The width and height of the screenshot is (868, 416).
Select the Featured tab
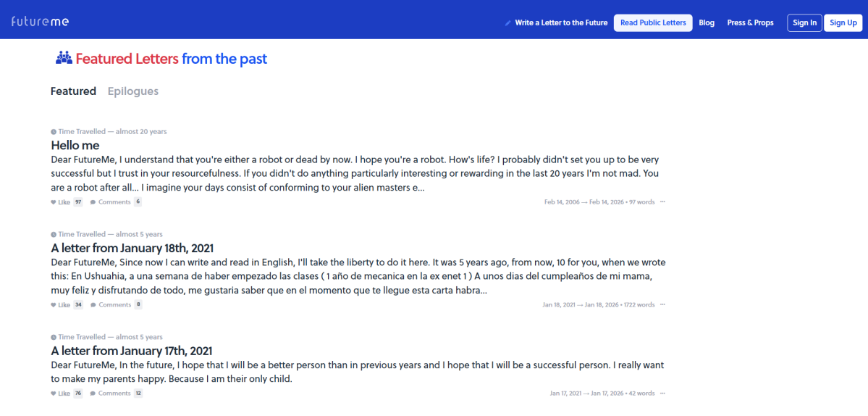[73, 91]
